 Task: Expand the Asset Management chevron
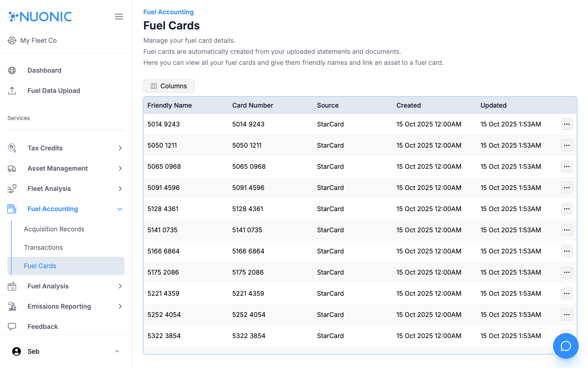[x=120, y=168]
